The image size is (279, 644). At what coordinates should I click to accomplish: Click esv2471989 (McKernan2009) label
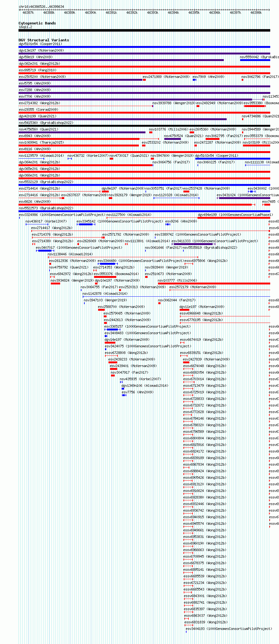[x=166, y=77]
